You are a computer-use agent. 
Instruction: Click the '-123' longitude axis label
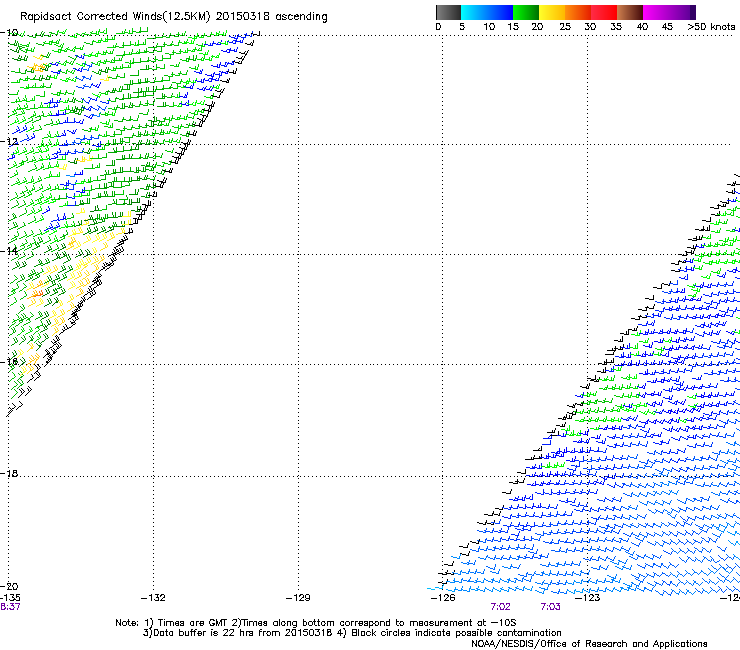click(x=588, y=598)
